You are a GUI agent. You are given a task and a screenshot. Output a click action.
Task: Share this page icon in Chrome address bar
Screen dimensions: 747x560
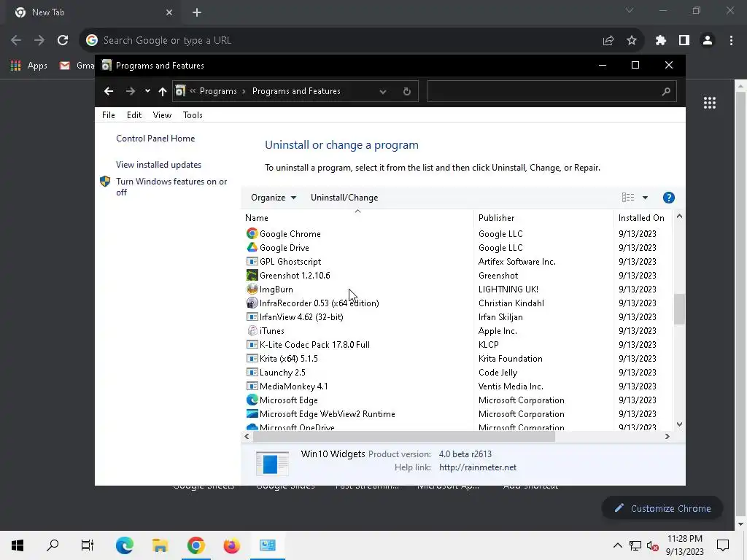click(608, 41)
